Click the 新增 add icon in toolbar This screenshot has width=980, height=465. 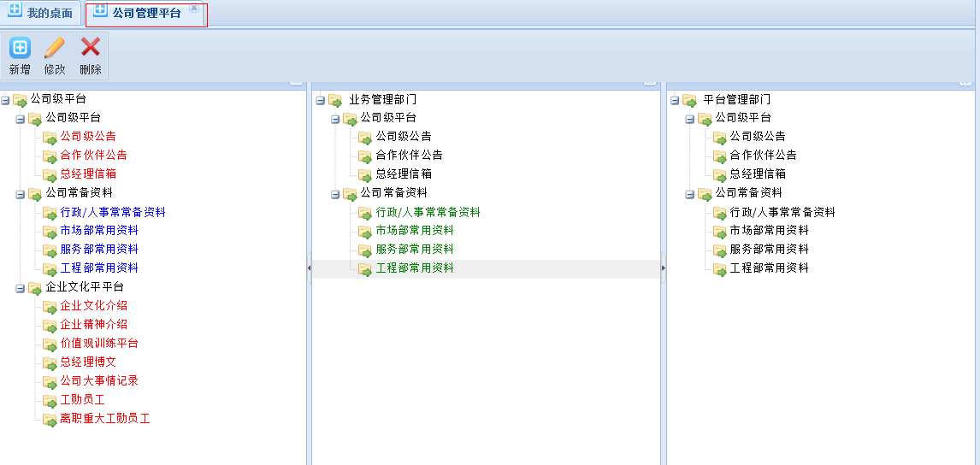point(20,48)
